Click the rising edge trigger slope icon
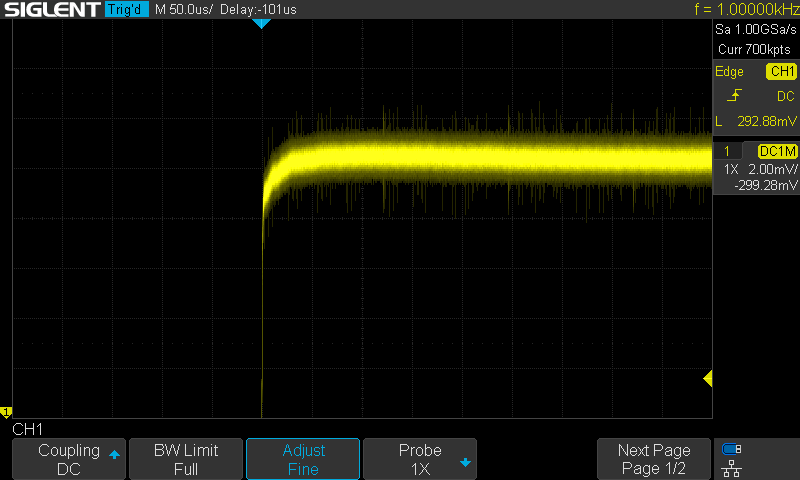This screenshot has width=800, height=480. point(734,95)
